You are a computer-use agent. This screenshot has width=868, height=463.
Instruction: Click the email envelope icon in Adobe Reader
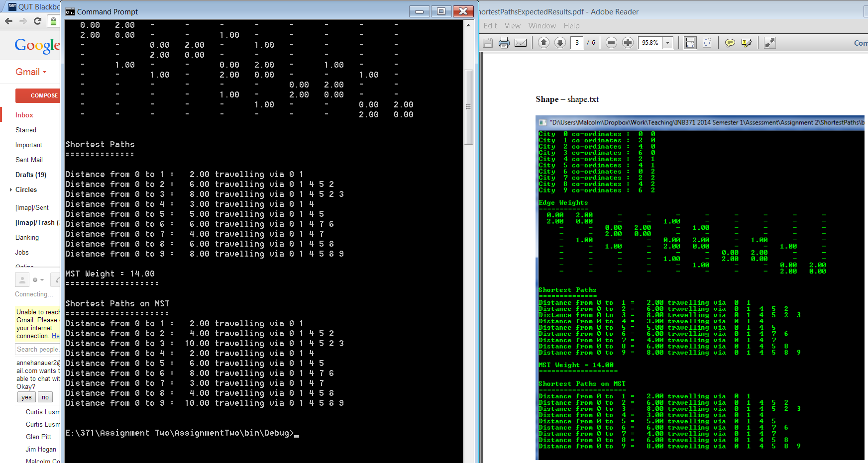pyautogui.click(x=521, y=43)
